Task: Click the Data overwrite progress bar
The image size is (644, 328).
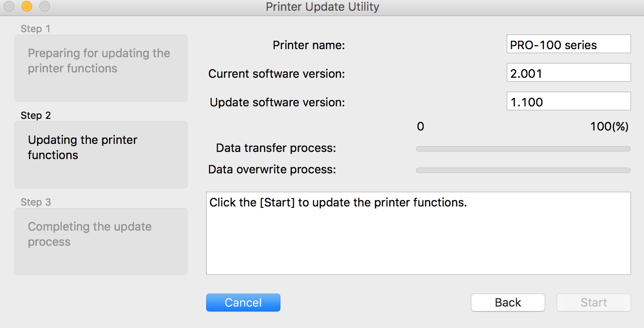Action: (x=522, y=170)
